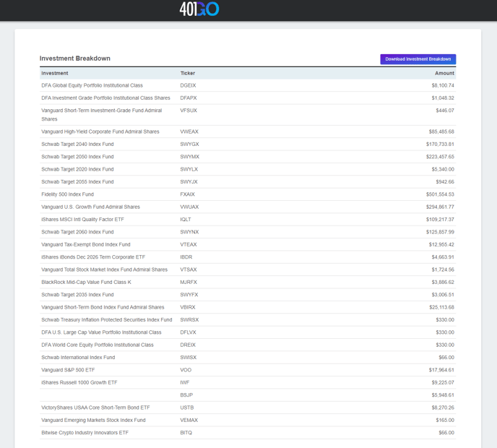Image resolution: width=497 pixels, height=448 pixels.
Task: Open Bitwise Crypto Industry Innovators ETF
Action: click(x=85, y=433)
